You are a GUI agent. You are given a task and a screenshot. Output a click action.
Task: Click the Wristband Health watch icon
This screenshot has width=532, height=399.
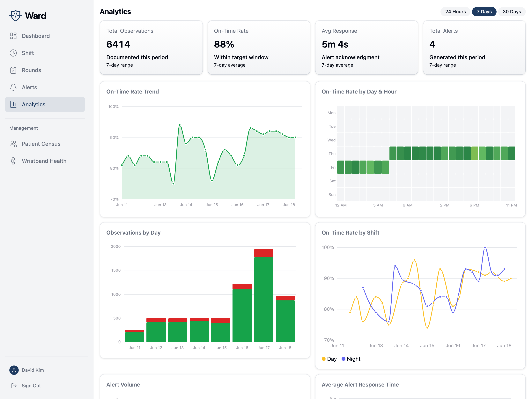(x=13, y=161)
